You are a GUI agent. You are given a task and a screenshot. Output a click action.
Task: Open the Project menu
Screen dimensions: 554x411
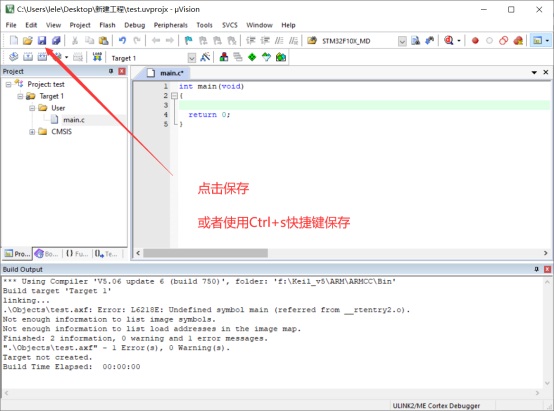pos(80,25)
